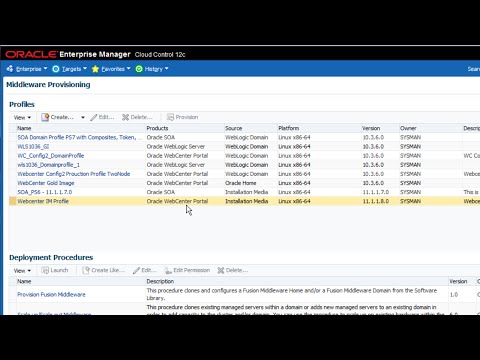Screen dimensions: 480x360
Task: Click Installation Media in Webcenter IM Profile row
Action: click(x=247, y=201)
